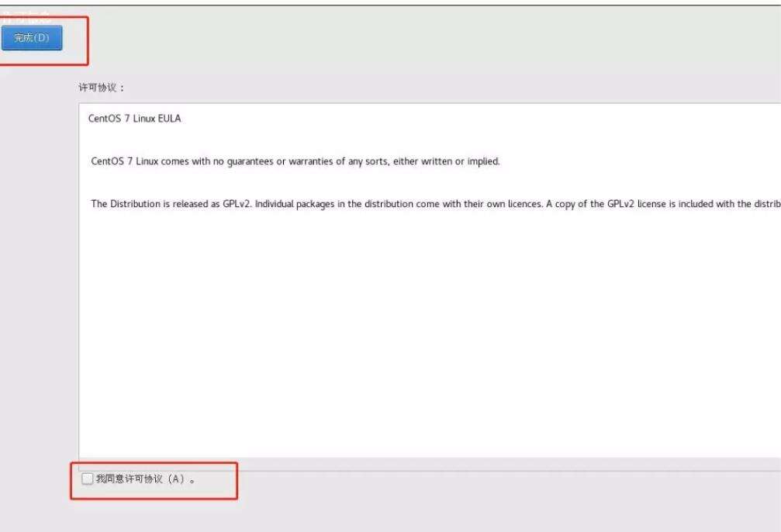
Task: Click the blue 完成(D) button
Action: pos(32,38)
